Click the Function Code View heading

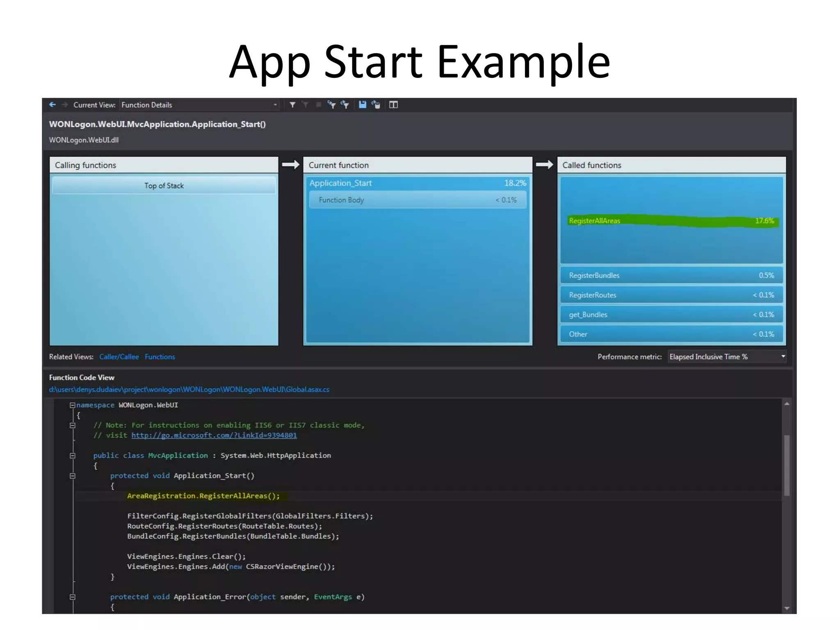[x=82, y=377]
